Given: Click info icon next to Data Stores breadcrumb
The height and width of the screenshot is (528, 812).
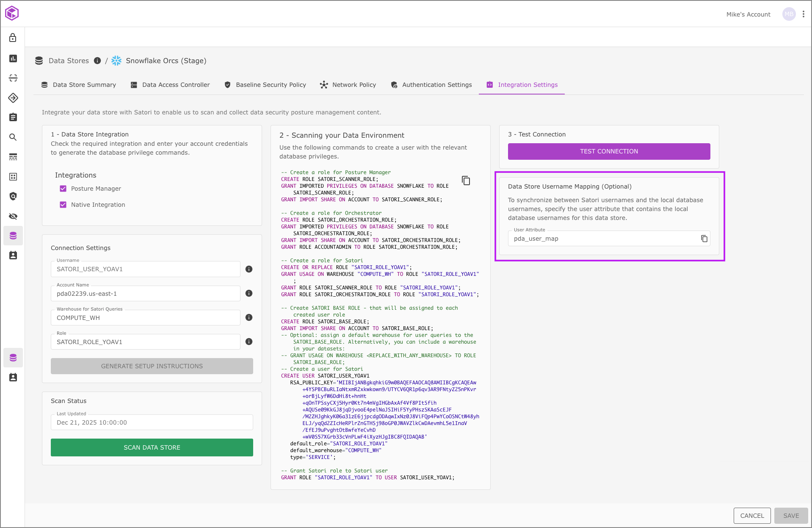Looking at the screenshot, I should [x=97, y=61].
